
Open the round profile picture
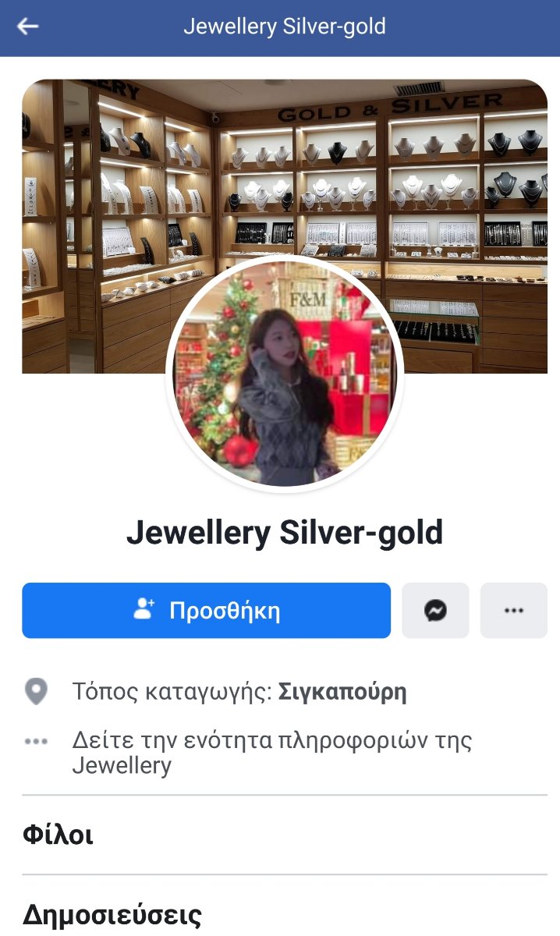click(x=285, y=374)
